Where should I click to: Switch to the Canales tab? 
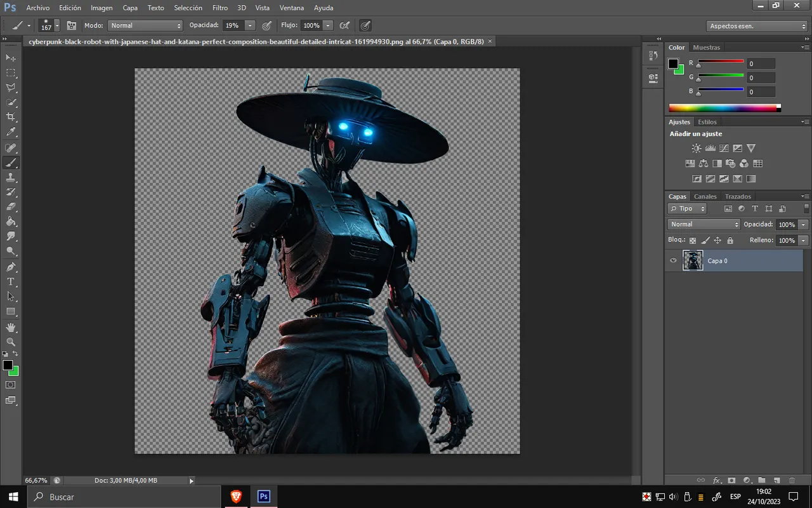click(x=705, y=196)
